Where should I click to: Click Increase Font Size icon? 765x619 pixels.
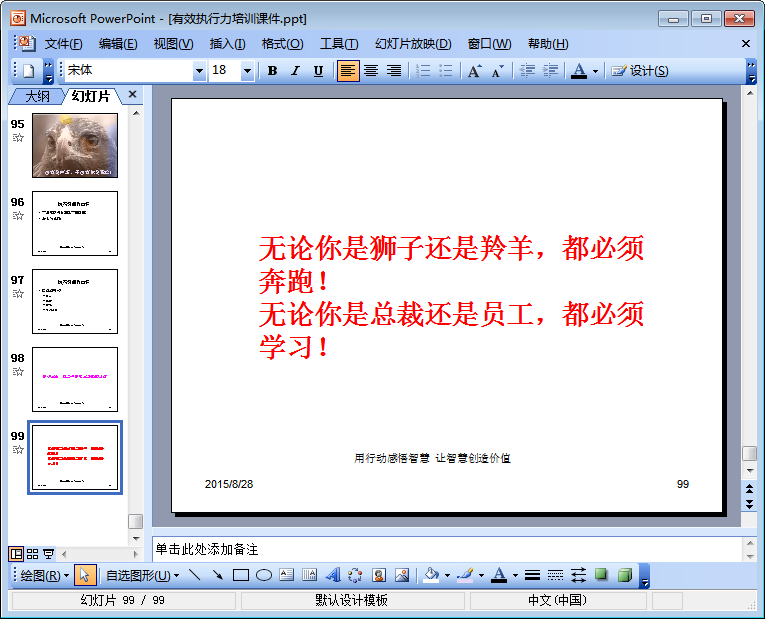point(474,71)
